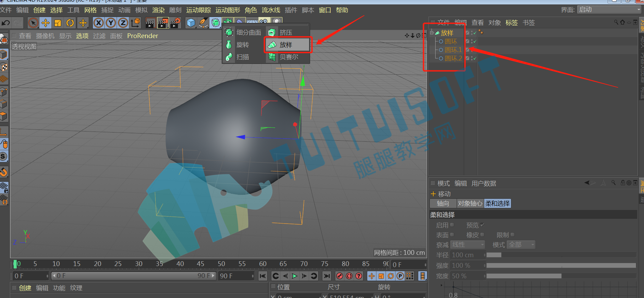The height and width of the screenshot is (298, 644).
Task: Click the cube primitive icon
Action: click(191, 23)
